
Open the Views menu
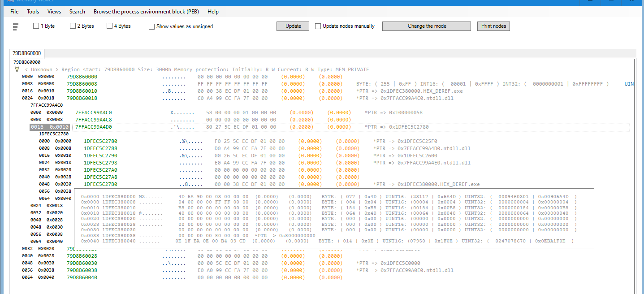point(54,12)
